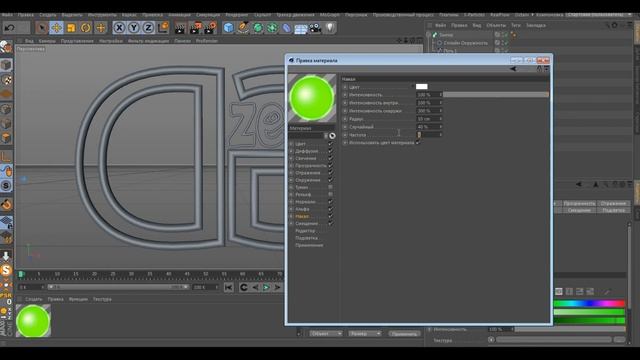
Task: Toggle the X axis lock
Action: click(119, 28)
